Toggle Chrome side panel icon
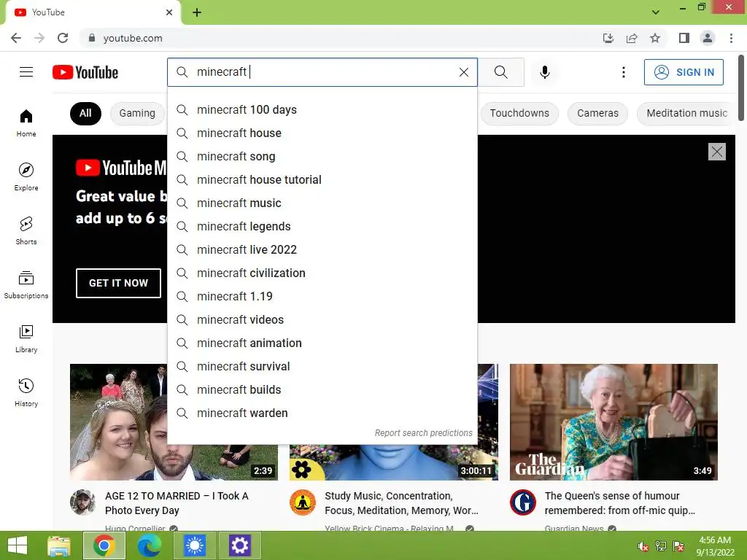 click(x=684, y=38)
